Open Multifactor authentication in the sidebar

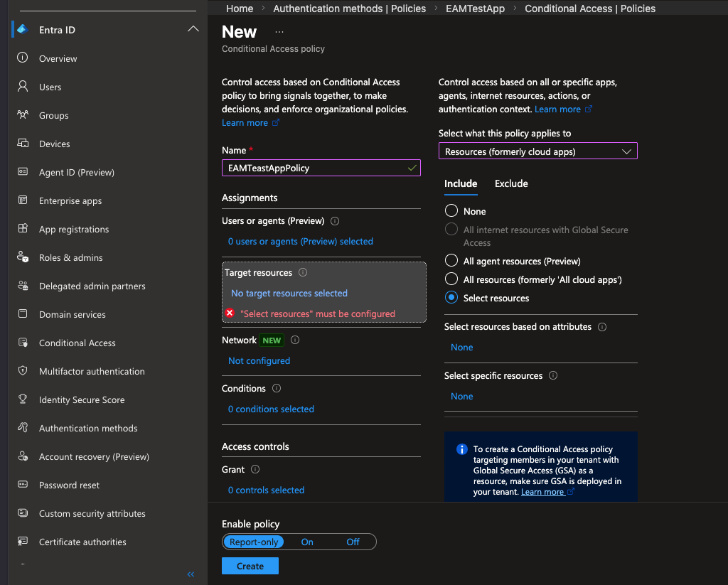point(92,372)
